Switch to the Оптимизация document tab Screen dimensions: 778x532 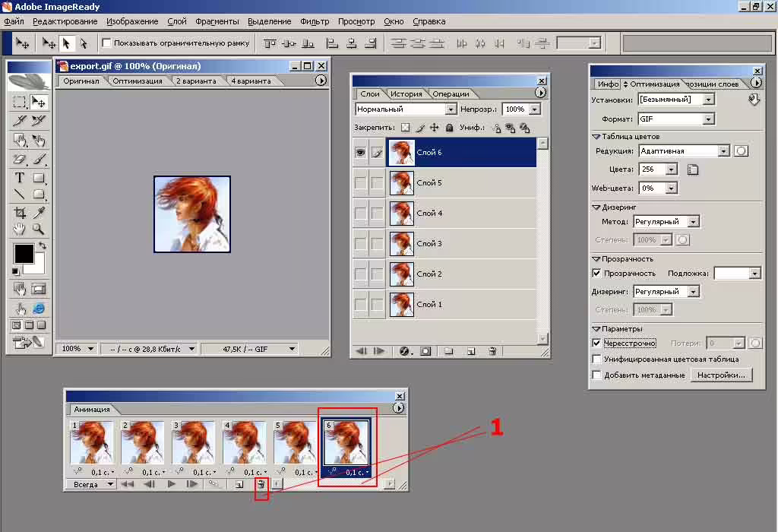tap(138, 81)
